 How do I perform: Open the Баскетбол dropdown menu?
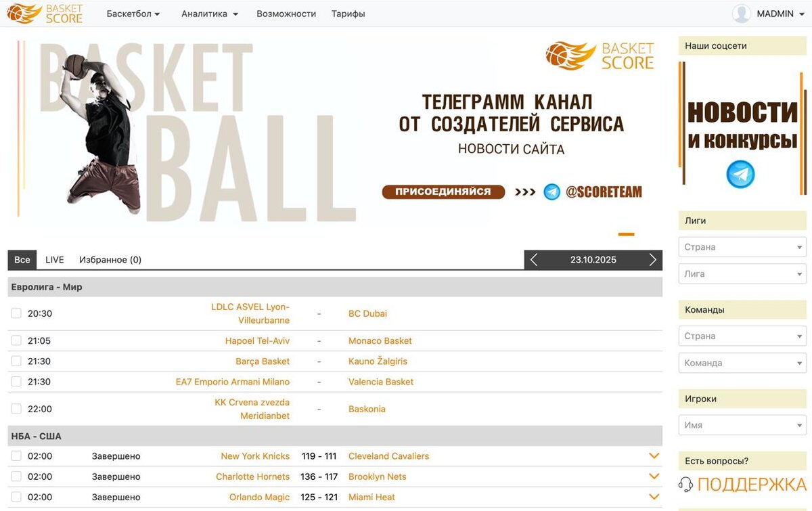click(133, 14)
